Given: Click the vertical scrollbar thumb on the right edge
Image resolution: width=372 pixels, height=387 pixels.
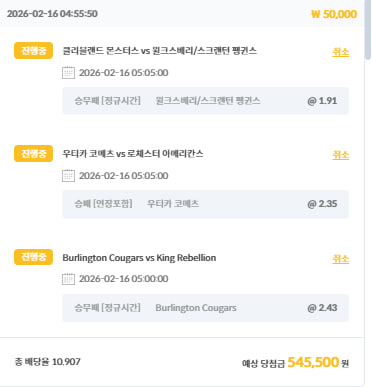Looking at the screenshot, I should coord(368,29).
